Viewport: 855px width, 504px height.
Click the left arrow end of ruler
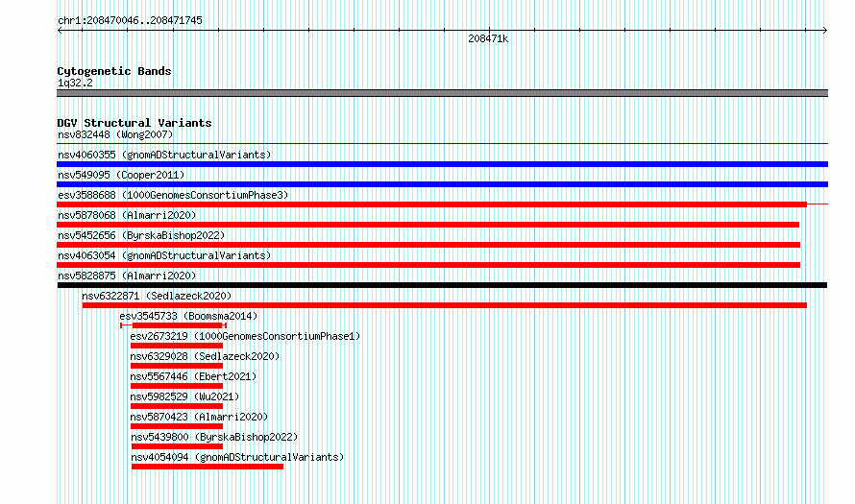60,31
